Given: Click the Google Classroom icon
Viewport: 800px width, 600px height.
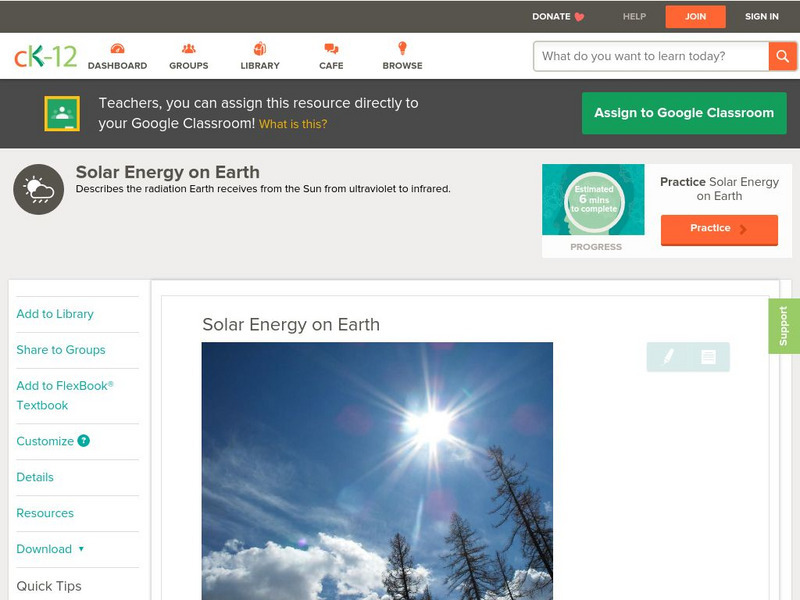Looking at the screenshot, I should [x=62, y=113].
